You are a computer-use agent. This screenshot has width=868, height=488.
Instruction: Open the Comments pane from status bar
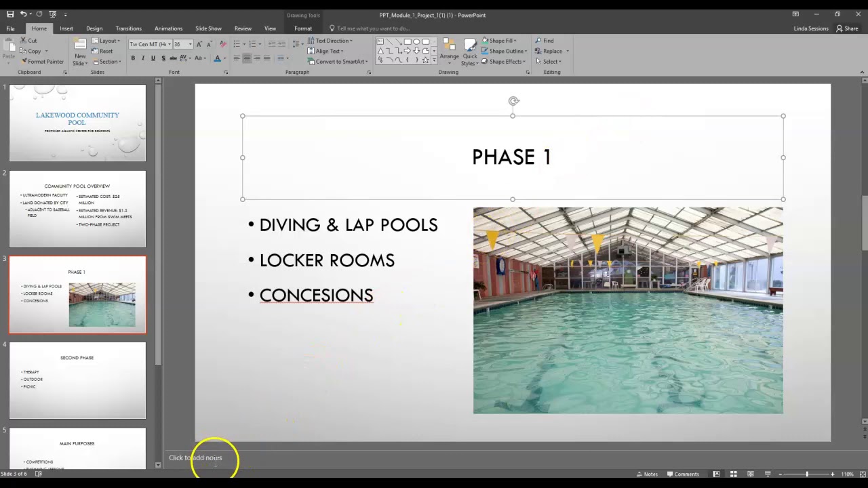[683, 474]
